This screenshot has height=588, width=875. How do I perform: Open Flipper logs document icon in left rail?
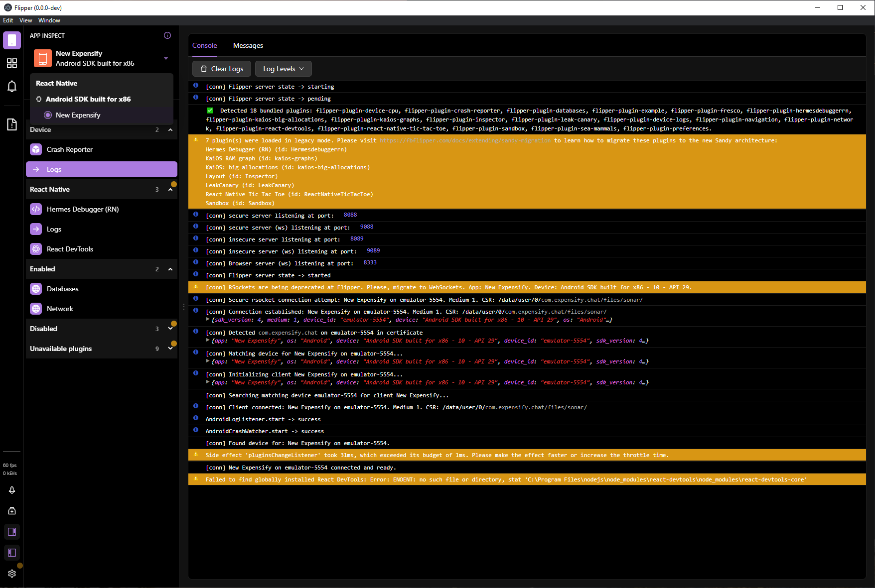point(12,124)
